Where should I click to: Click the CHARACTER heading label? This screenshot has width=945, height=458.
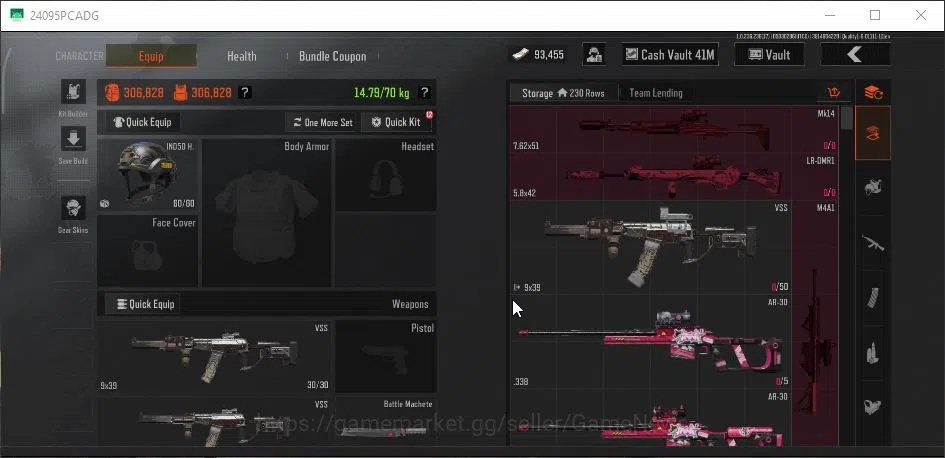(x=80, y=56)
